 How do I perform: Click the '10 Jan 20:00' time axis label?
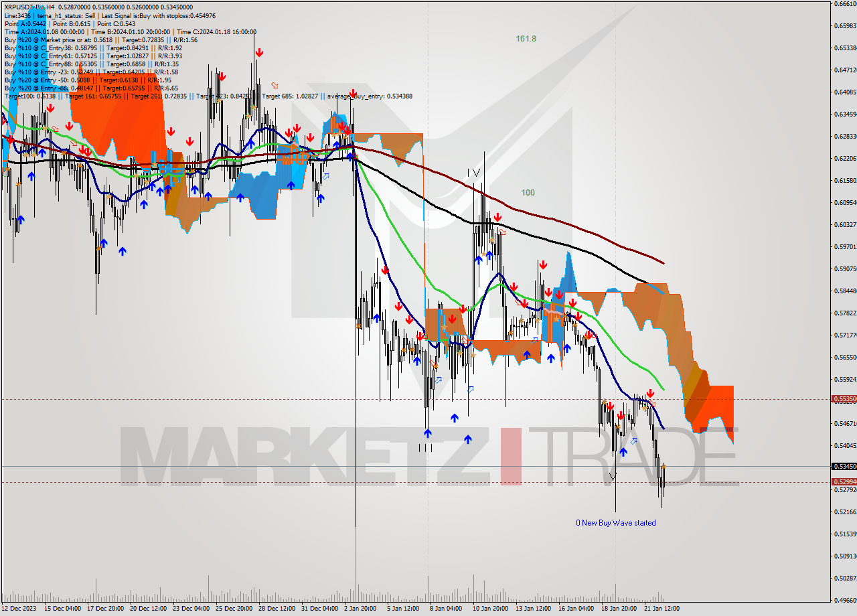[x=490, y=609]
